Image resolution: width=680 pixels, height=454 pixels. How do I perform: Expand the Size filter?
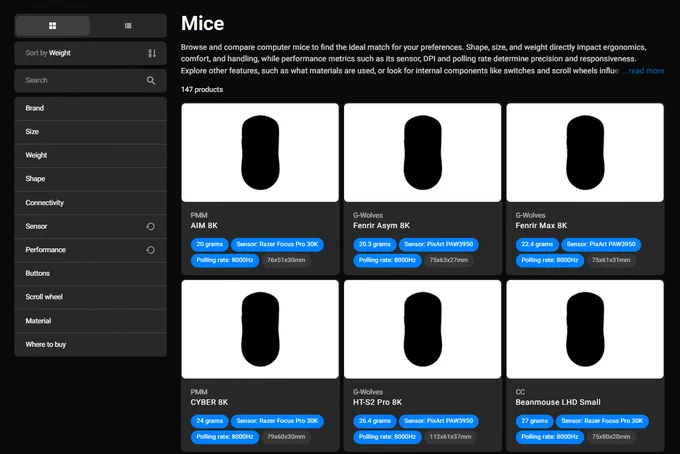tap(90, 132)
